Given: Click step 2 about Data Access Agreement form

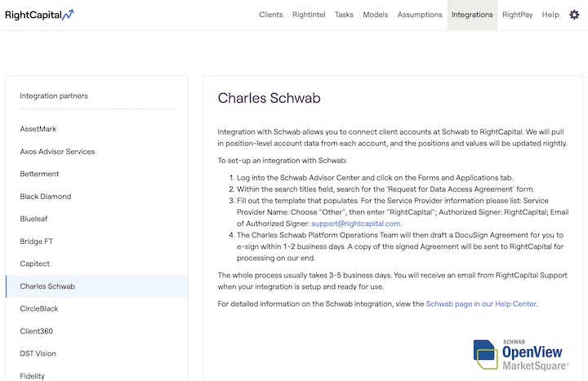Looking at the screenshot, I should [x=385, y=189].
